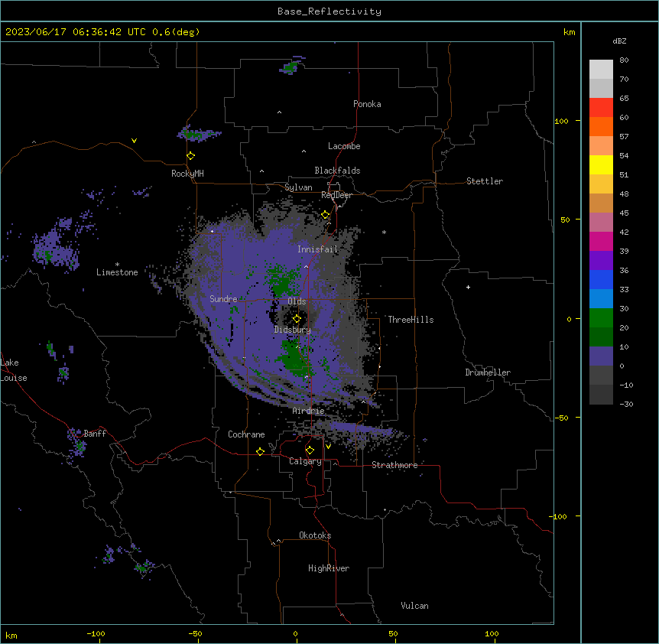Click the HighRiver label
The image size is (659, 644).
[x=329, y=568]
